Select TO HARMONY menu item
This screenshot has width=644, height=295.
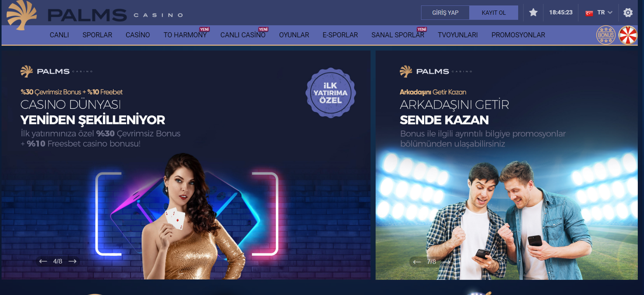(x=185, y=35)
